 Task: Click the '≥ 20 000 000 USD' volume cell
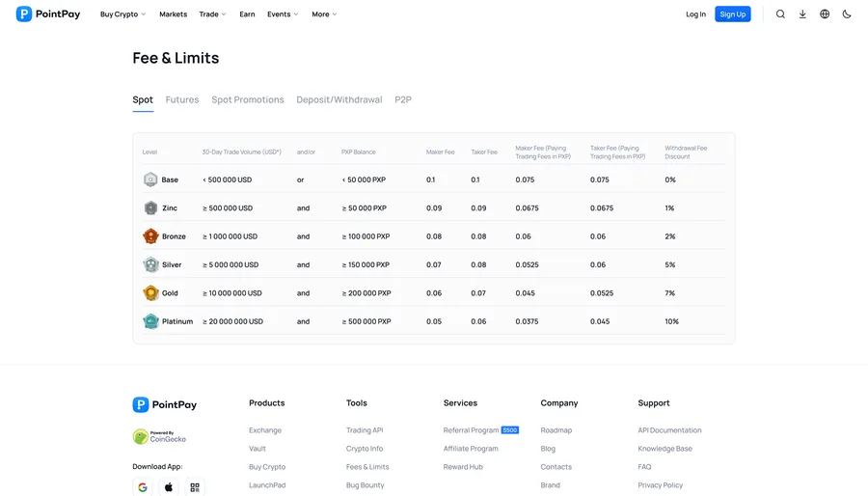(x=233, y=321)
